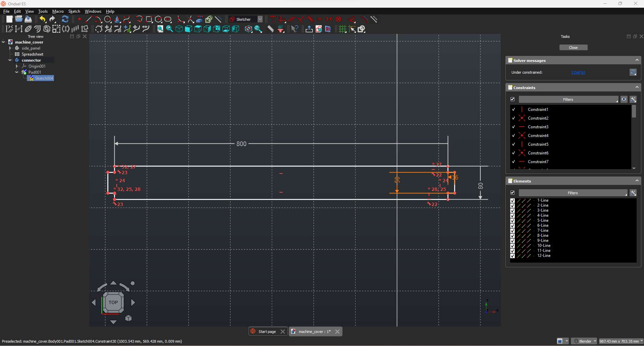Uncheck the 12-Line element checkbox
Screen dimensions: 644x346
click(513, 256)
